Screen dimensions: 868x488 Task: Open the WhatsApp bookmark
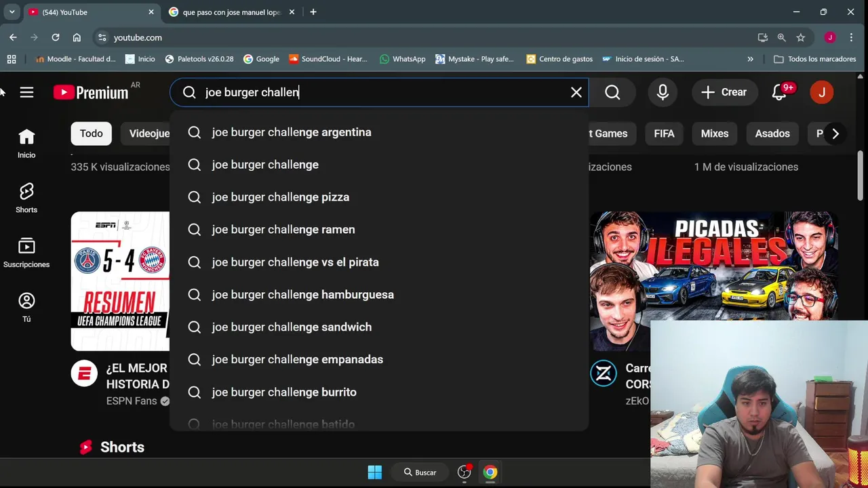point(403,59)
